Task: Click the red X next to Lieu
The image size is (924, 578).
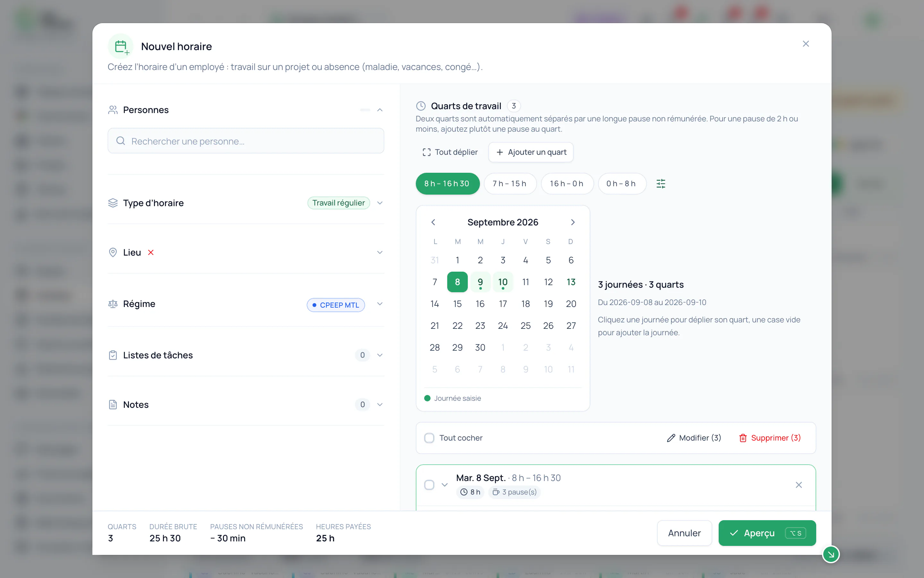Action: coord(151,252)
